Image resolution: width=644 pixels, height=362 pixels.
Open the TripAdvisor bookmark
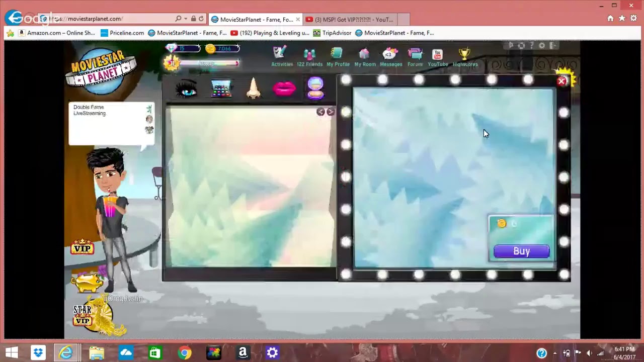[332, 33]
